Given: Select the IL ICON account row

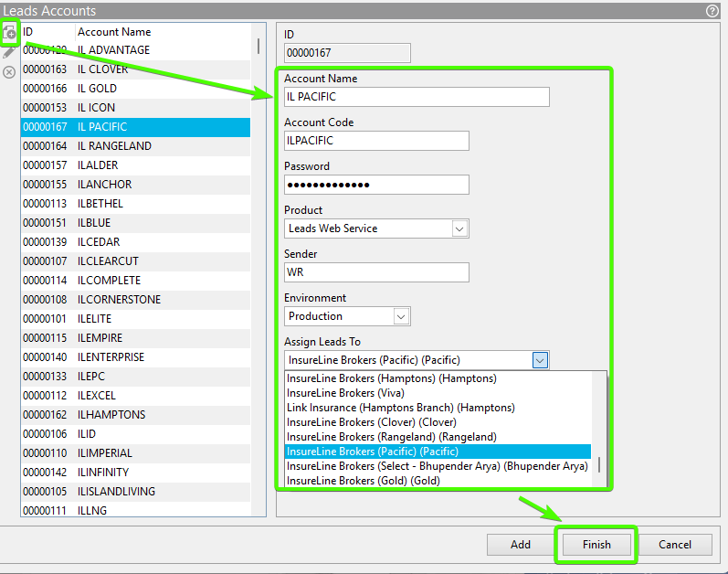Looking at the screenshot, I should pyautogui.click(x=135, y=108).
